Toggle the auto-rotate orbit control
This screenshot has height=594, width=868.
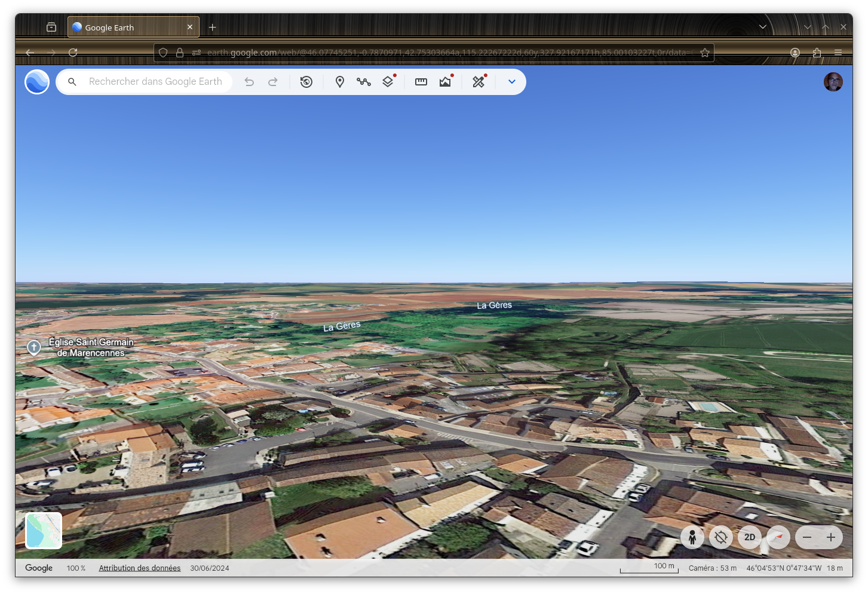click(x=721, y=537)
